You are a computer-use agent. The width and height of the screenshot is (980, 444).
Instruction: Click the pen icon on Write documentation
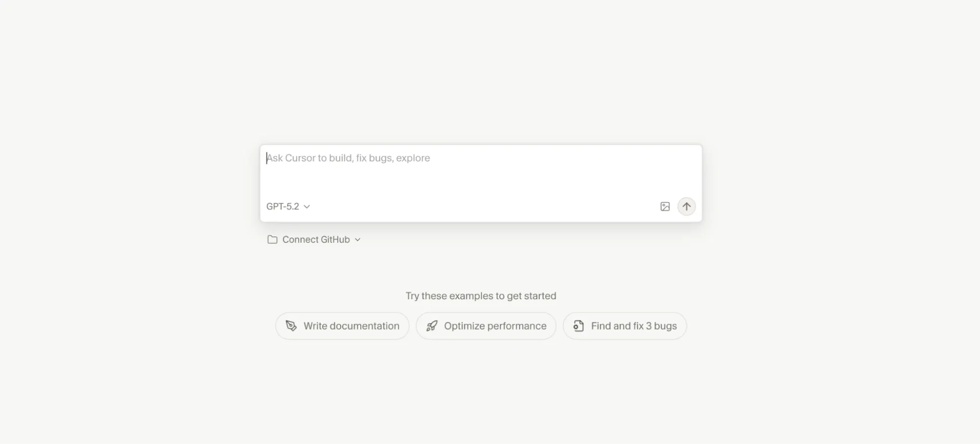point(291,326)
